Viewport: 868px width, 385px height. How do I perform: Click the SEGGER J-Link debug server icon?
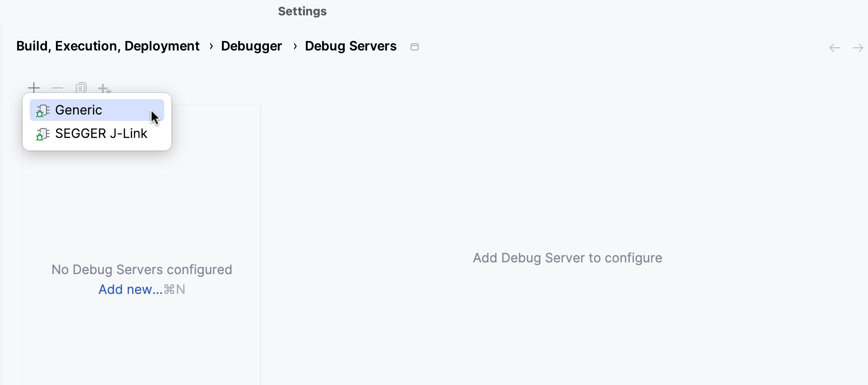click(43, 134)
